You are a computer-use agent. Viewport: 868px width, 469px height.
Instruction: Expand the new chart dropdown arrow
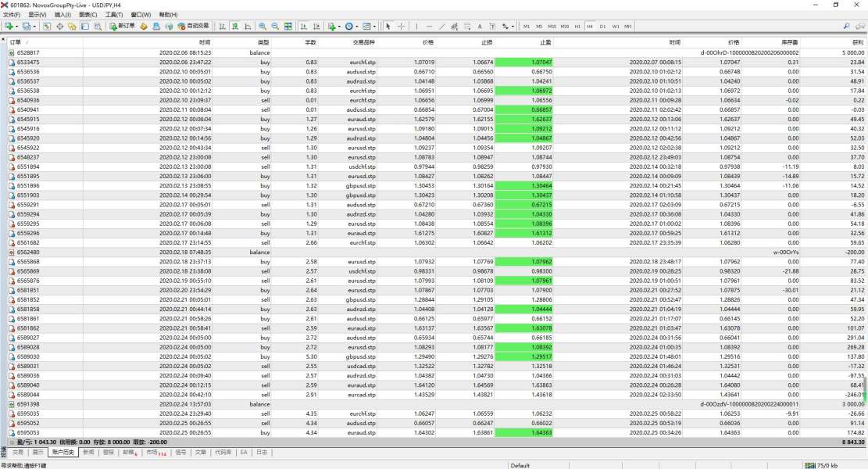pyautogui.click(x=16, y=27)
